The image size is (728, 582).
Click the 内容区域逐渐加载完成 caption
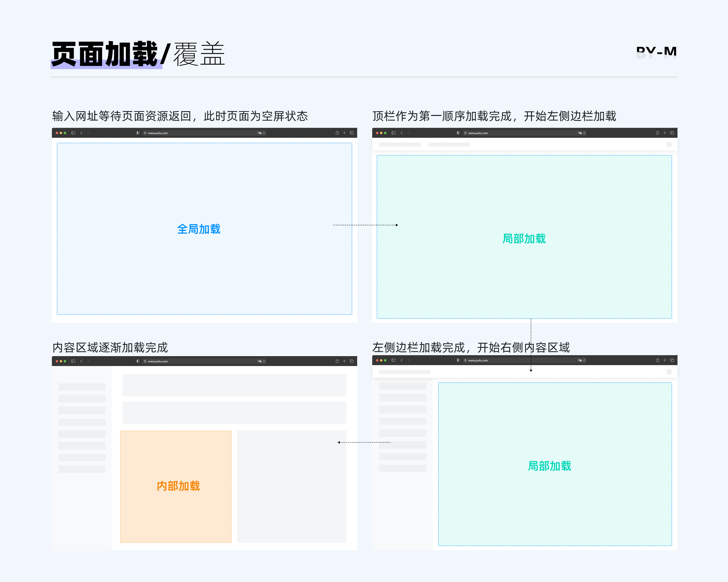click(110, 347)
